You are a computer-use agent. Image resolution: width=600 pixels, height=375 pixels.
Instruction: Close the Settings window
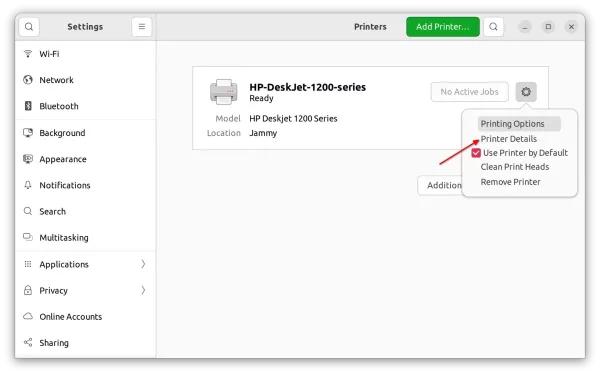point(571,27)
